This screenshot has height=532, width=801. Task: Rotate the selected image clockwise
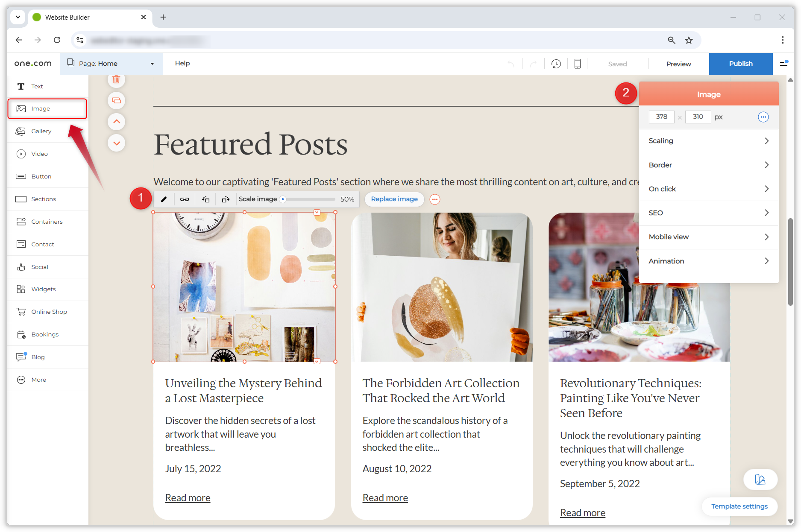click(226, 199)
